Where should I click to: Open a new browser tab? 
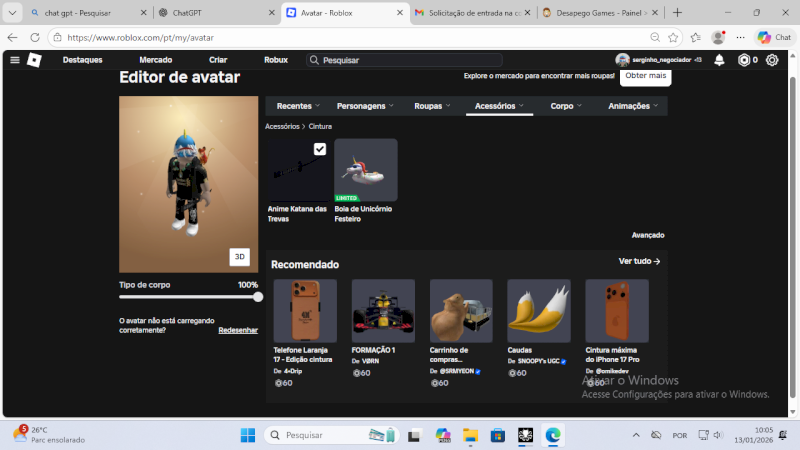tap(677, 13)
